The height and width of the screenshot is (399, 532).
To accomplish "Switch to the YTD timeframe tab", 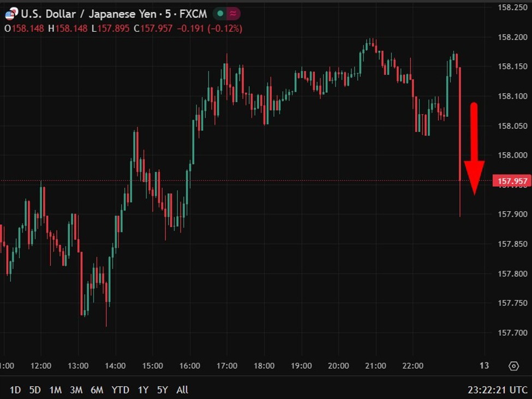I will (x=121, y=390).
